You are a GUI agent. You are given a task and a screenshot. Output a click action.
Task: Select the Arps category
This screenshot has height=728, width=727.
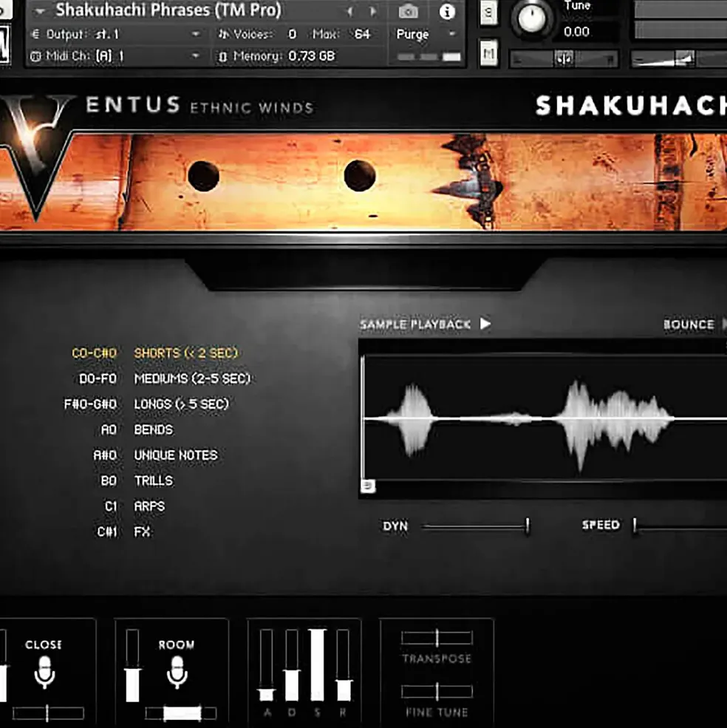click(149, 506)
